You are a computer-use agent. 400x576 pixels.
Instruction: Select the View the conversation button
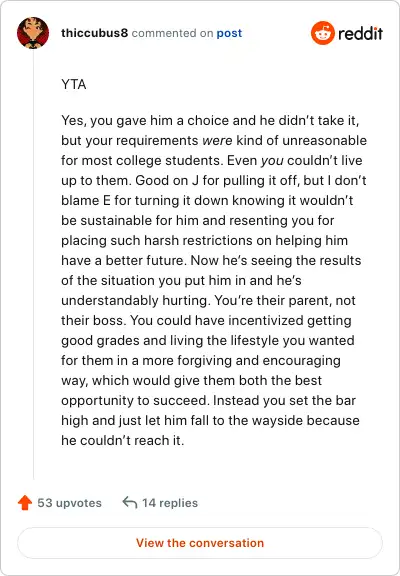pos(200,543)
